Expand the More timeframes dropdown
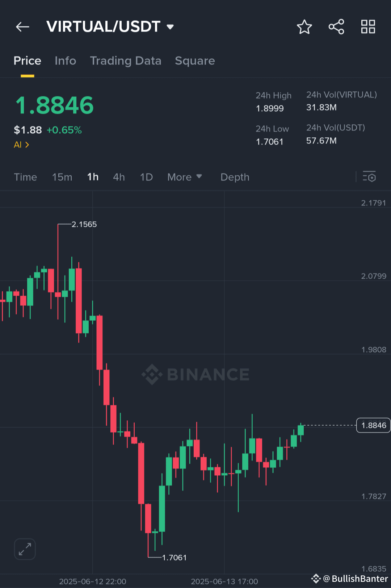Screen dimensions: 391x588 point(185,177)
